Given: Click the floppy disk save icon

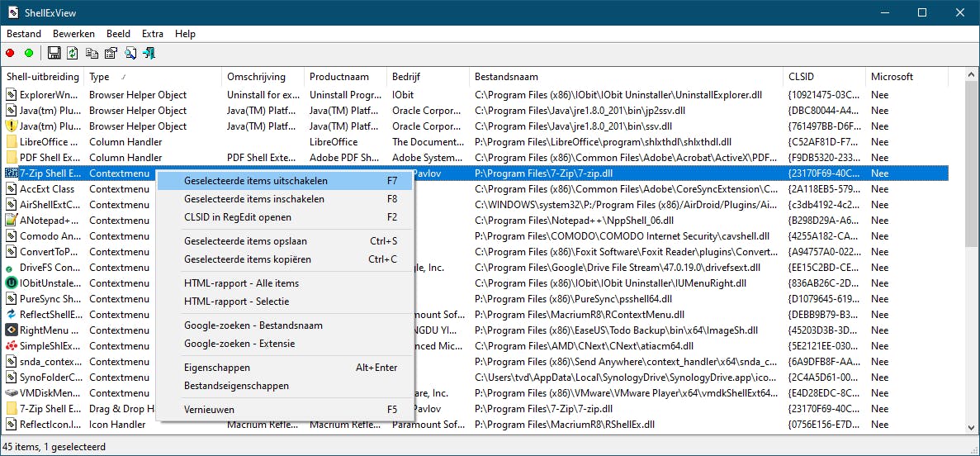Looking at the screenshot, I should pyautogui.click(x=54, y=53).
